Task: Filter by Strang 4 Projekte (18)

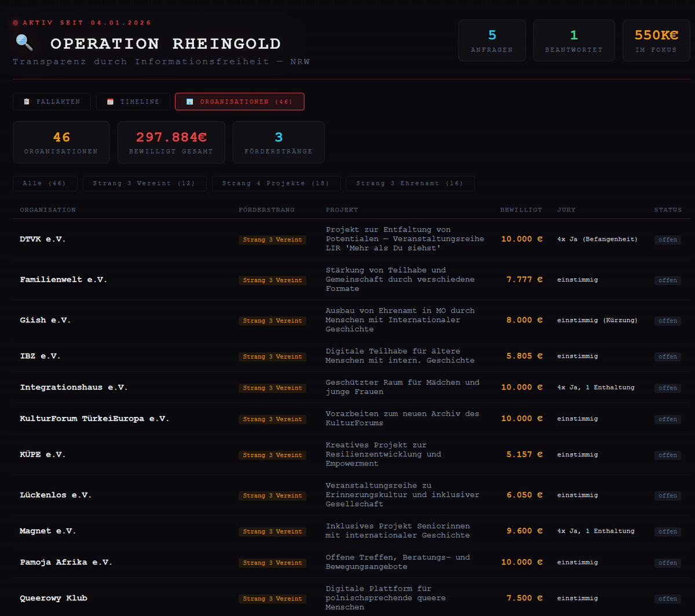Action: pos(276,184)
